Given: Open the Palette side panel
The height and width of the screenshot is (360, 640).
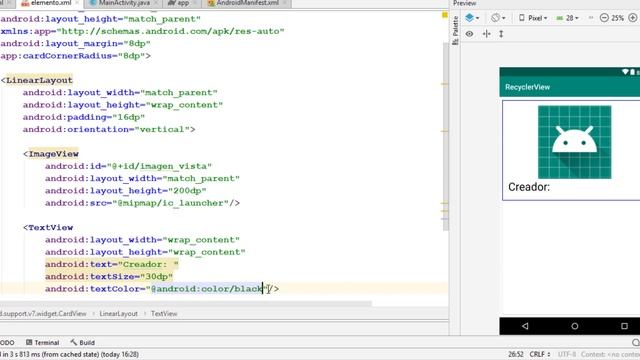Looking at the screenshot, I should [456, 30].
